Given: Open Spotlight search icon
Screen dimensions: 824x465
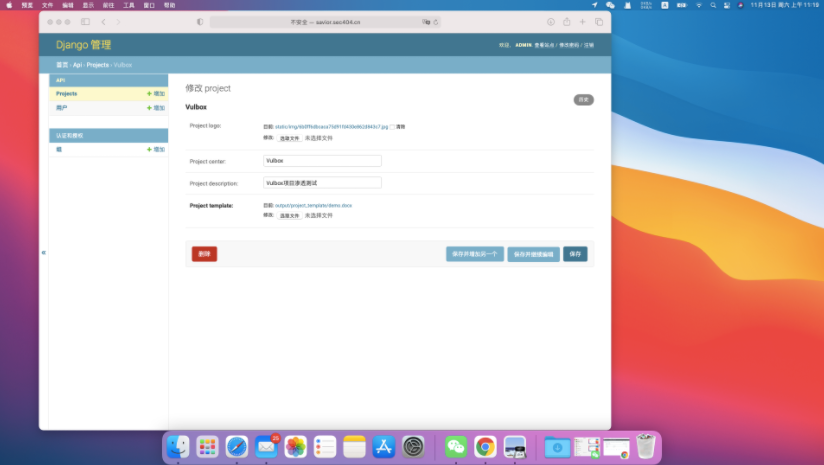Looking at the screenshot, I should click(x=713, y=5).
